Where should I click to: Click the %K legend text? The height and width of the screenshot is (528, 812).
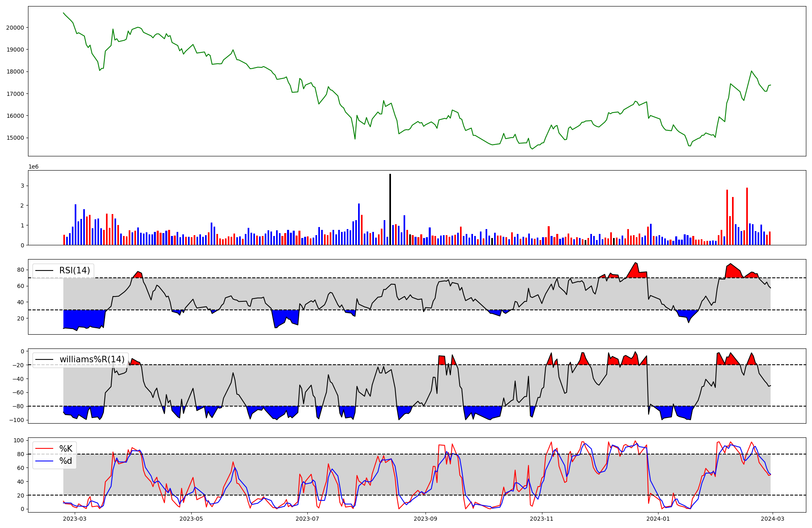point(66,449)
